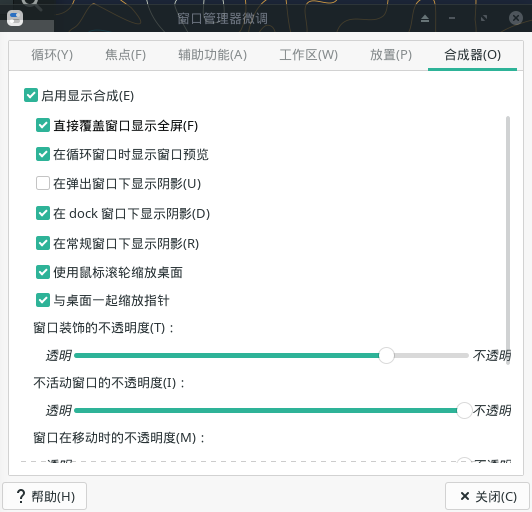Toggle 直接覆盖窗口显示全屏 option
Screen dimensions: 532x512
coord(43,125)
